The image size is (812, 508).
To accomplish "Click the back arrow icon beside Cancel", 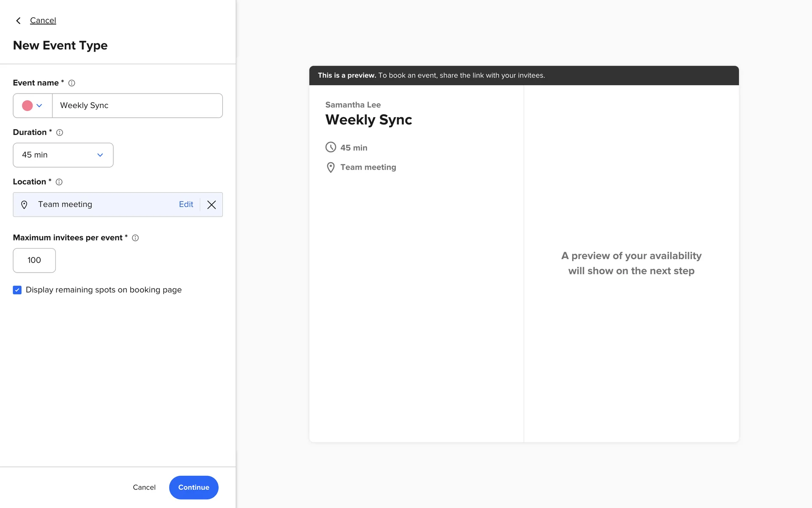I will click(x=18, y=21).
